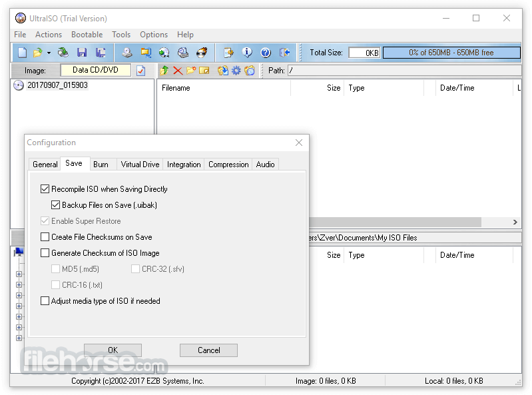The image size is (532, 395).
Task: Click the Mount to Virtual Drive icon
Action: click(x=183, y=53)
